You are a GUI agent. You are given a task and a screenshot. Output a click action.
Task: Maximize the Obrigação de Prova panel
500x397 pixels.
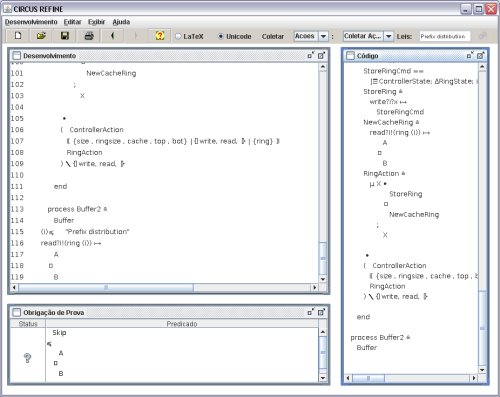point(321,312)
